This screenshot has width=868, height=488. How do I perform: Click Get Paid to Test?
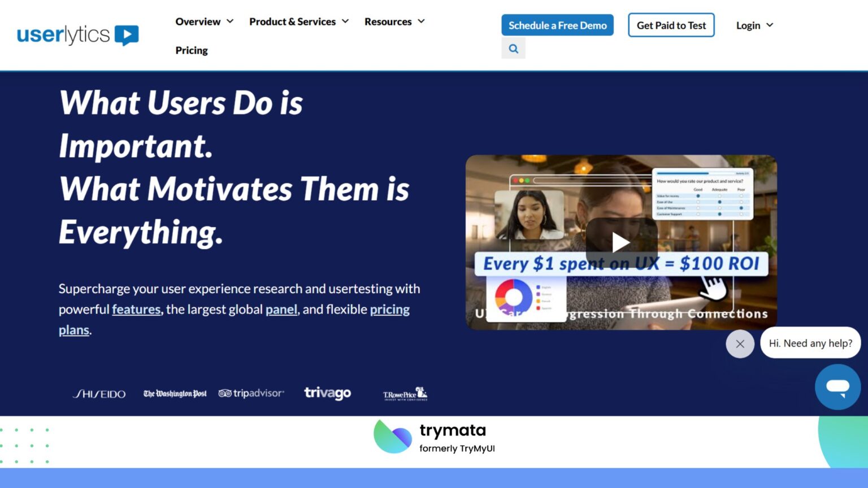671,25
